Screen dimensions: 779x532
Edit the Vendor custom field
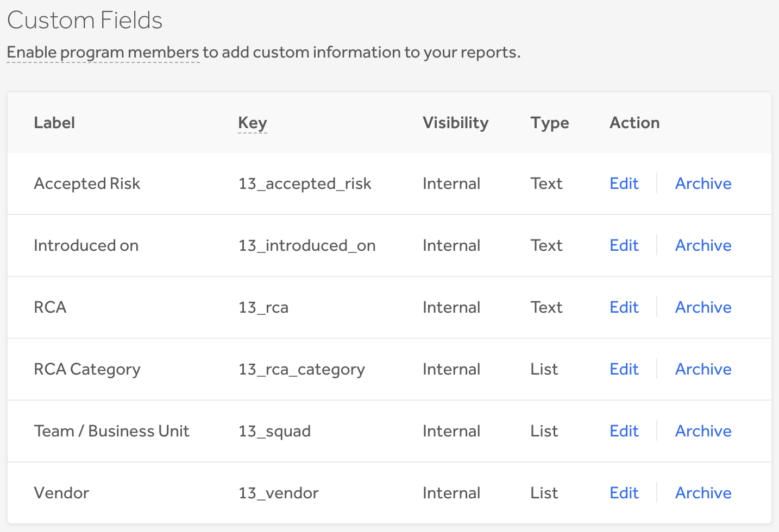point(624,493)
